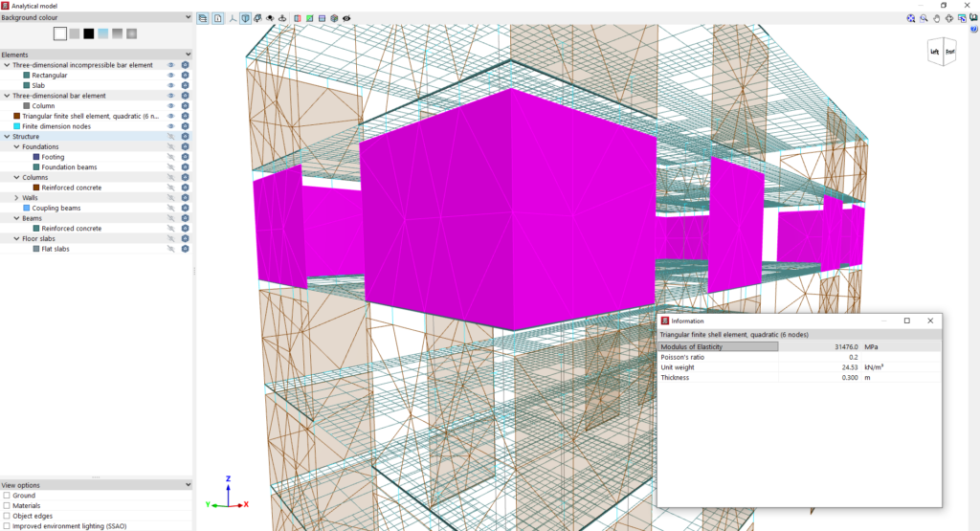Select the turntable rotation icon

click(282, 18)
